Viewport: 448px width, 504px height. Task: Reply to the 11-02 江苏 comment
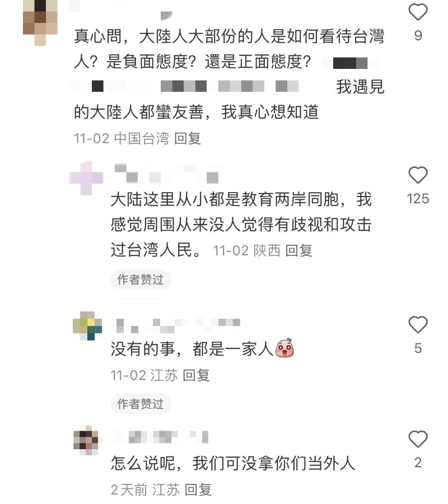(197, 375)
